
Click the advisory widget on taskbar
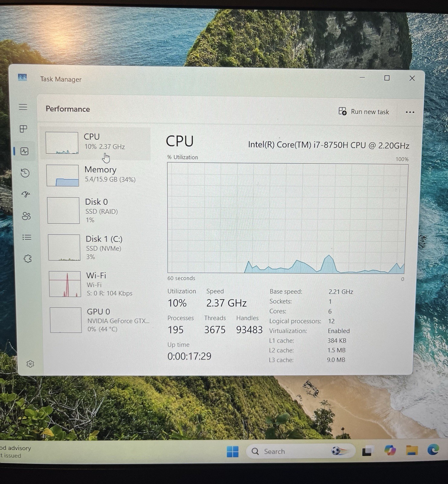(15, 452)
